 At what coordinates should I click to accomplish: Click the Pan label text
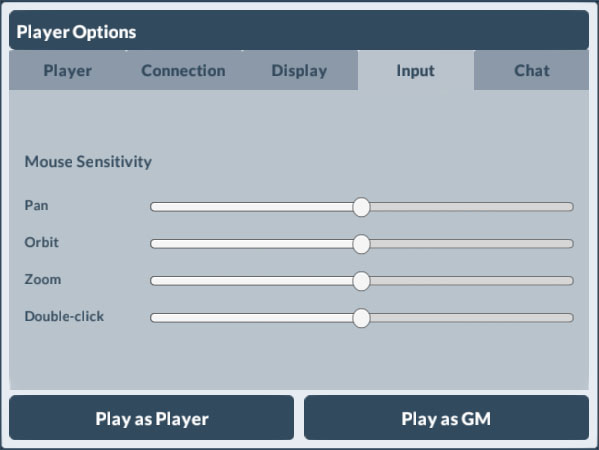[x=36, y=206]
